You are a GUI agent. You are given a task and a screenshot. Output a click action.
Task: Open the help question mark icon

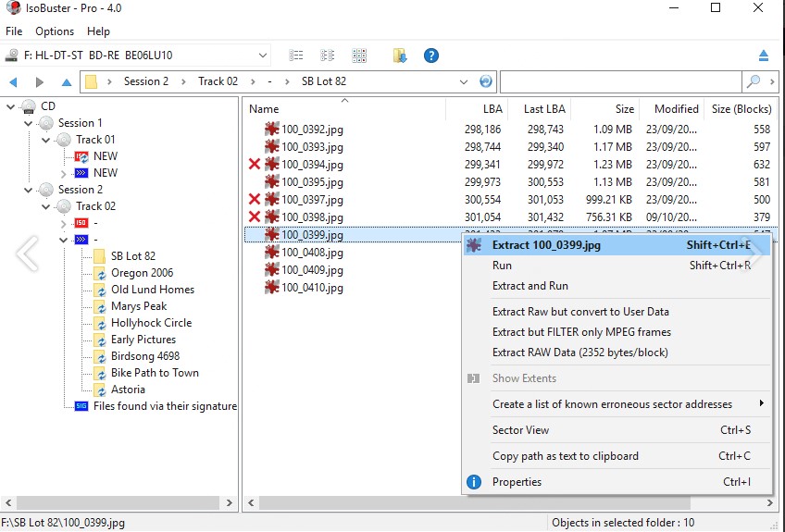430,56
